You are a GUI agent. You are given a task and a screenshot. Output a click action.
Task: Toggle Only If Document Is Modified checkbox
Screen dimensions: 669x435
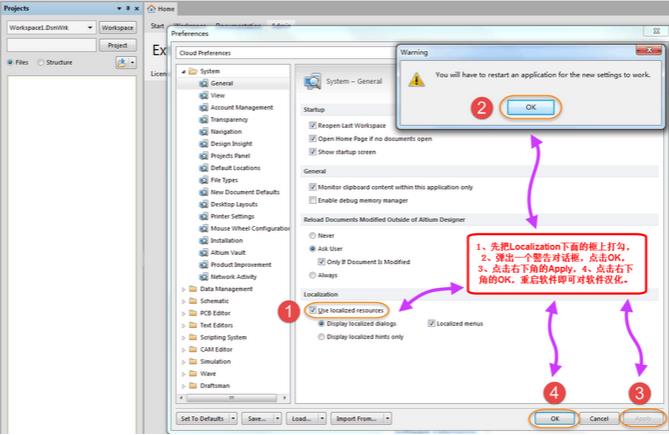321,262
